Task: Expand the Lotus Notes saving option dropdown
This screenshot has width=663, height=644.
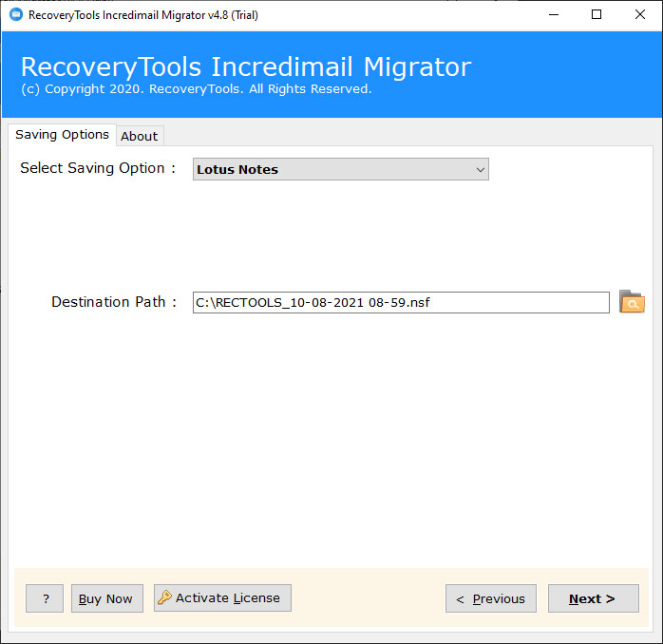Action: [x=341, y=169]
